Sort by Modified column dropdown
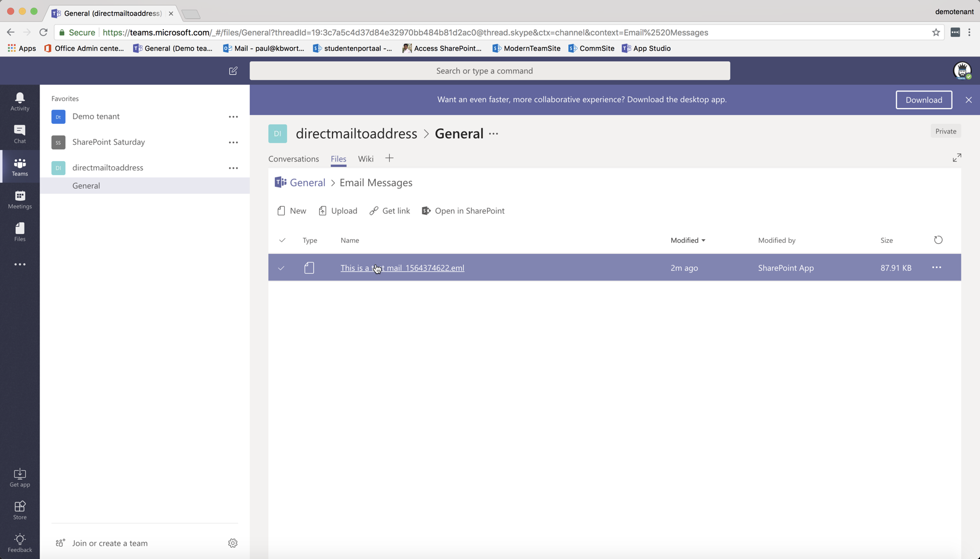980x559 pixels. (688, 240)
